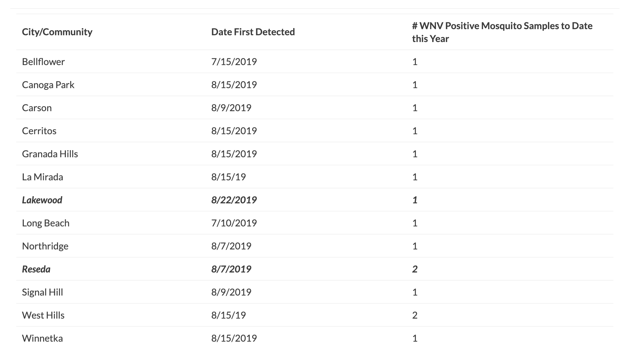The width and height of the screenshot is (629, 364).
Task: Select the Lakewood date 8/22/2019
Action: 234,200
